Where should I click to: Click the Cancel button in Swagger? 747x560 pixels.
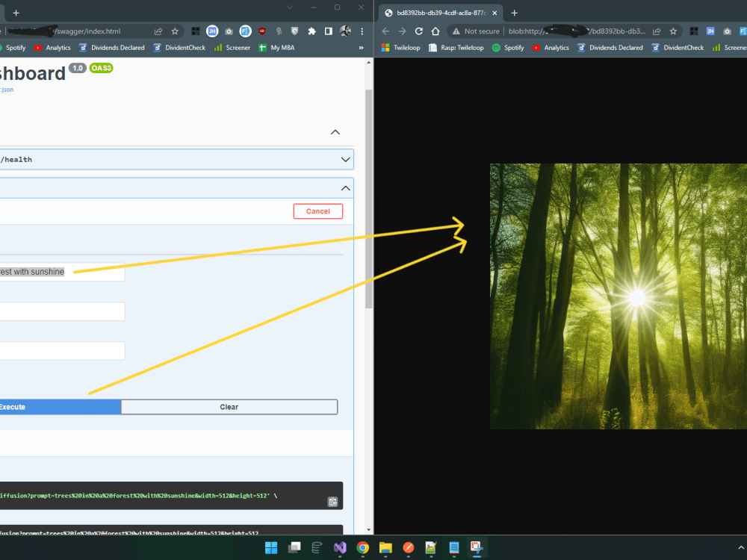[317, 211]
